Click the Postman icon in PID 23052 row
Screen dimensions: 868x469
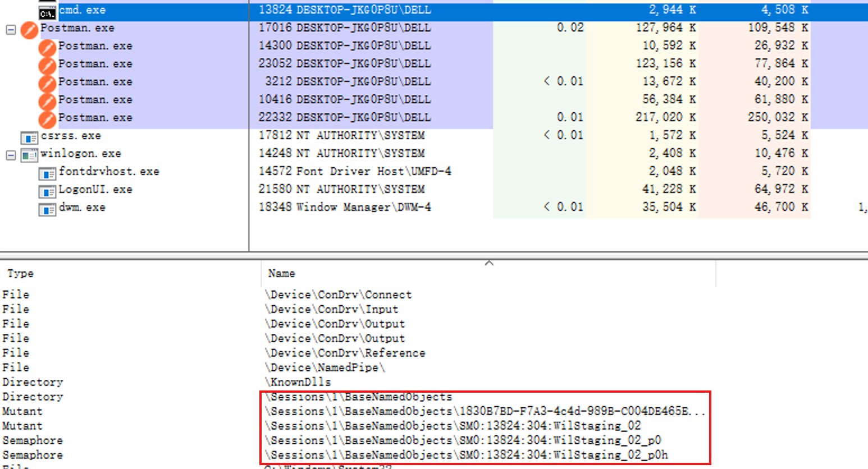[x=47, y=66]
